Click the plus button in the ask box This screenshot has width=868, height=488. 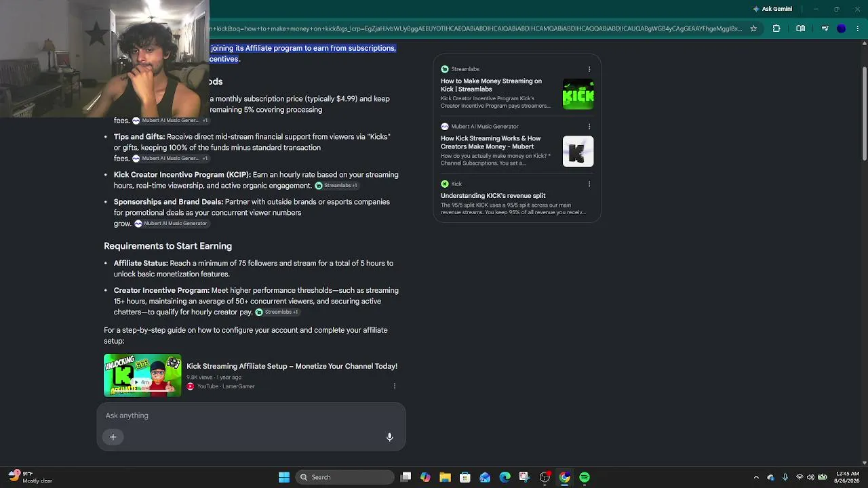tap(113, 437)
